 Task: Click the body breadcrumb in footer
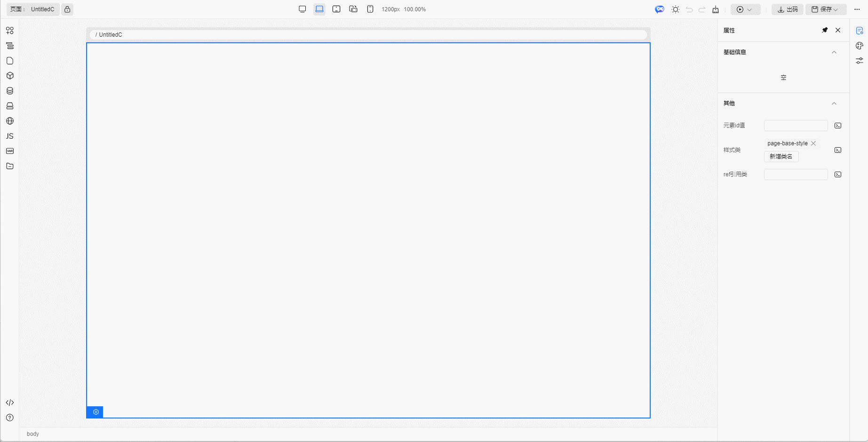(x=33, y=434)
